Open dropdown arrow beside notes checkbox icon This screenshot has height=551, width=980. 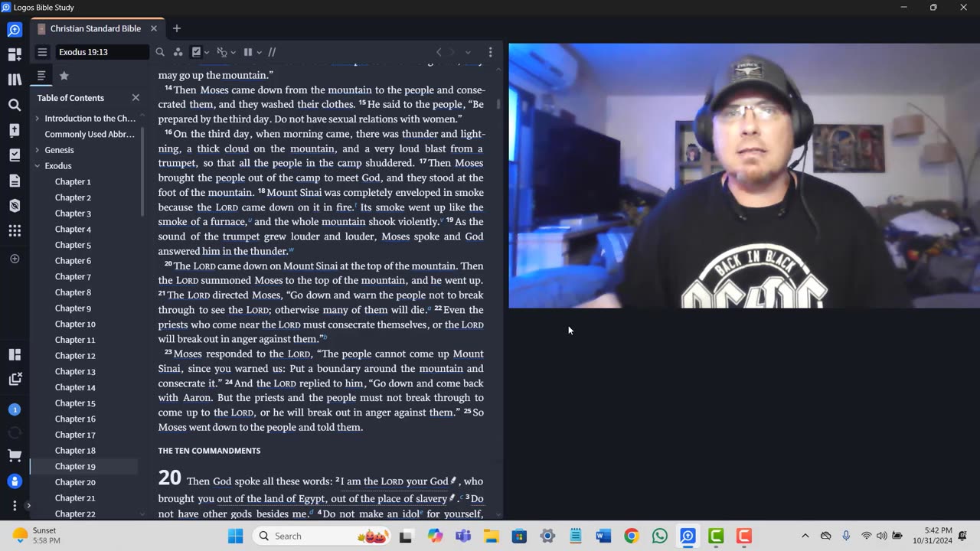pos(207,53)
